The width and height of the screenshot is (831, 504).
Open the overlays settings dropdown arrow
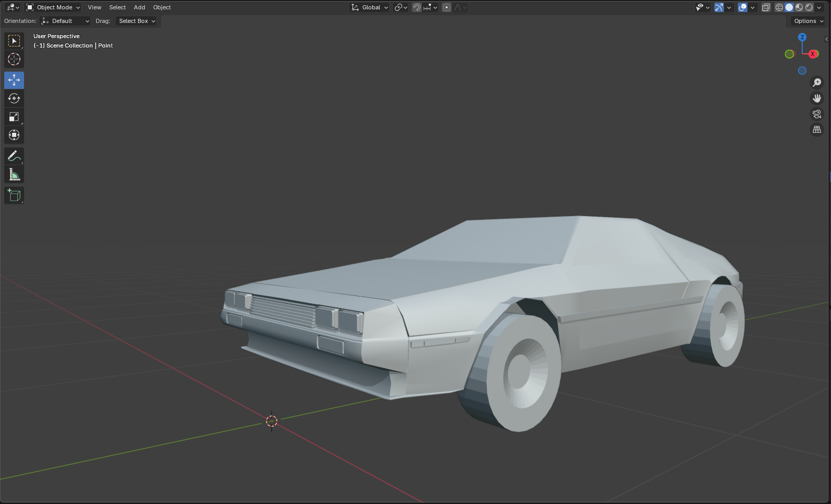click(x=753, y=7)
